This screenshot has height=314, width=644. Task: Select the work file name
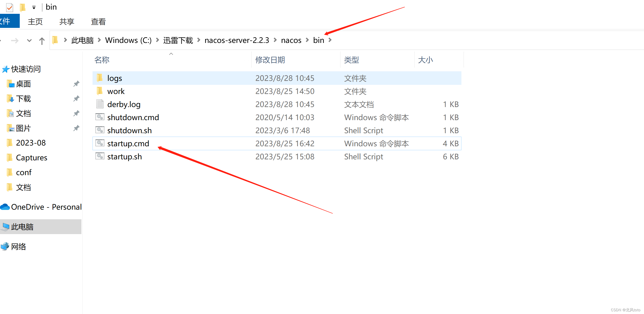click(116, 91)
